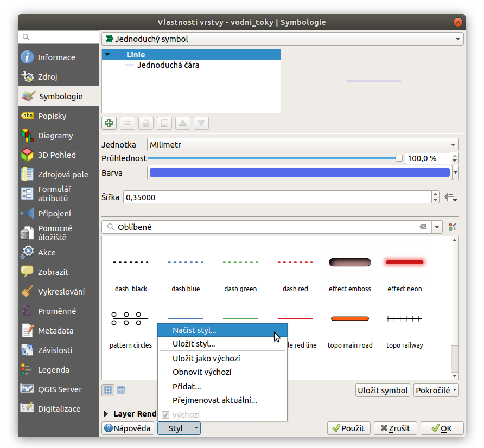Select the effect neon symbol

(405, 274)
